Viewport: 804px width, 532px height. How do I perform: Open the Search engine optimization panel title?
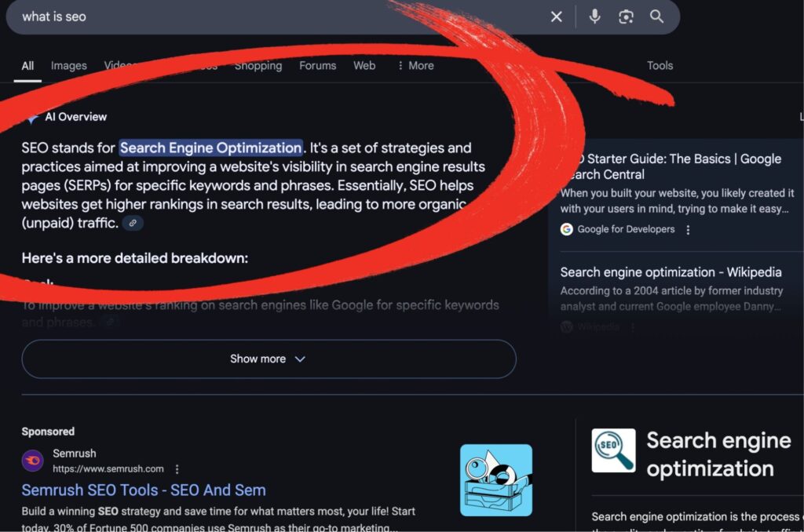click(x=718, y=454)
